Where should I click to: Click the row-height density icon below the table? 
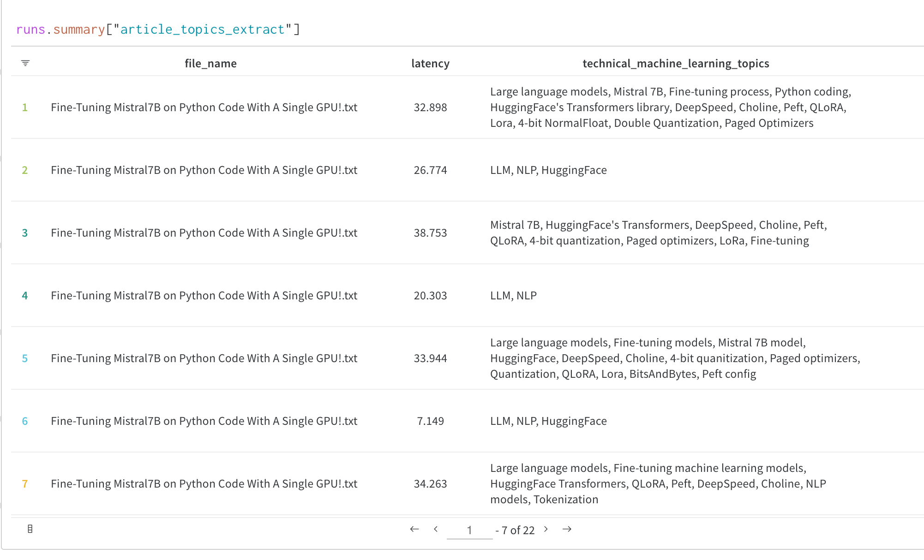[x=30, y=529]
